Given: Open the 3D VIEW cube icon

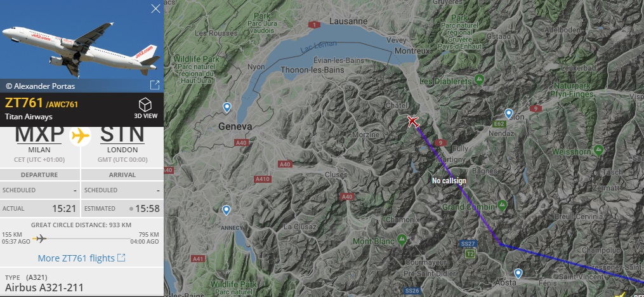Looking at the screenshot, I should point(145,105).
